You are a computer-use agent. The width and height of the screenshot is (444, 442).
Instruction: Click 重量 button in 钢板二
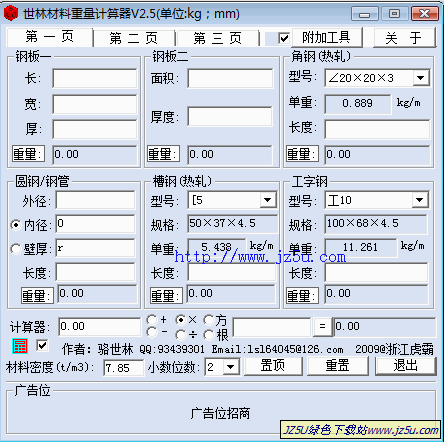pyautogui.click(x=163, y=154)
